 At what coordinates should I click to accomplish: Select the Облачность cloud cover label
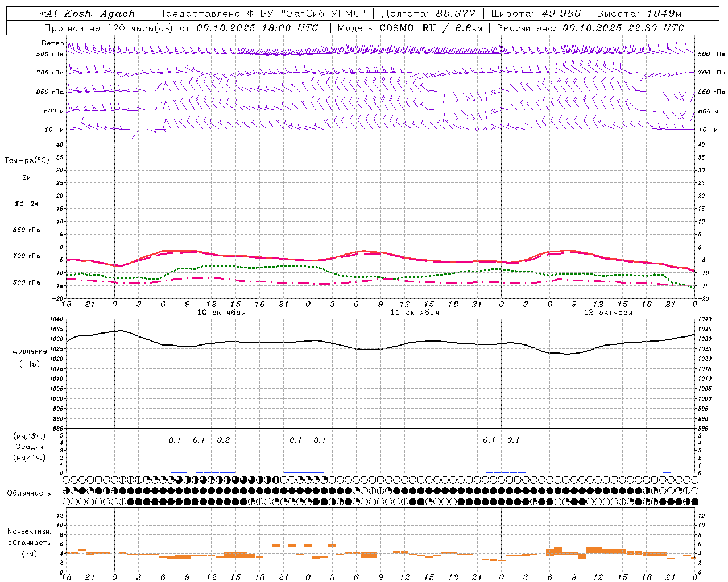coord(29,493)
